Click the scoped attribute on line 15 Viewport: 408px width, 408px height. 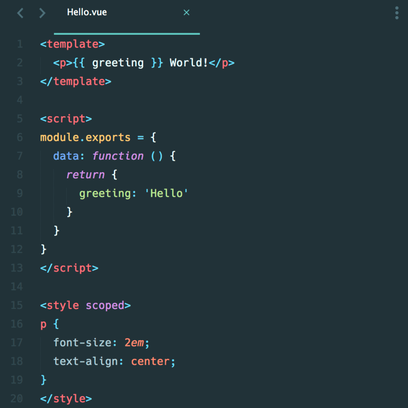point(105,306)
